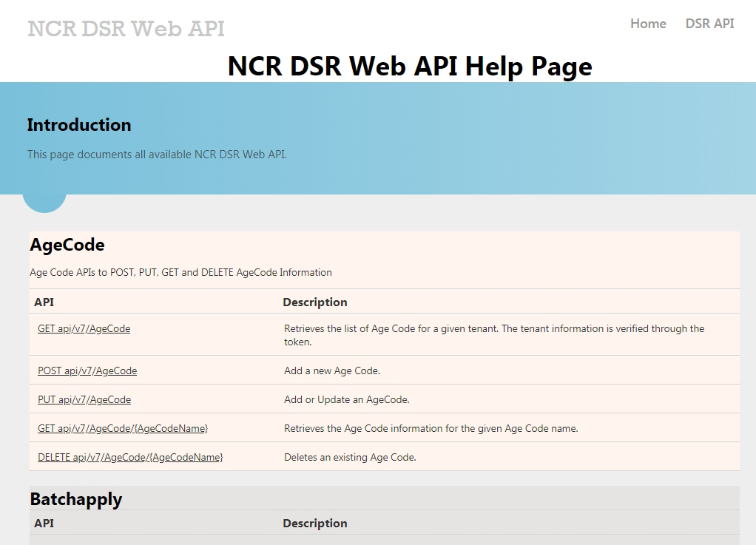756x545 pixels.
Task: Open the DSR API navigation link
Action: [x=709, y=24]
